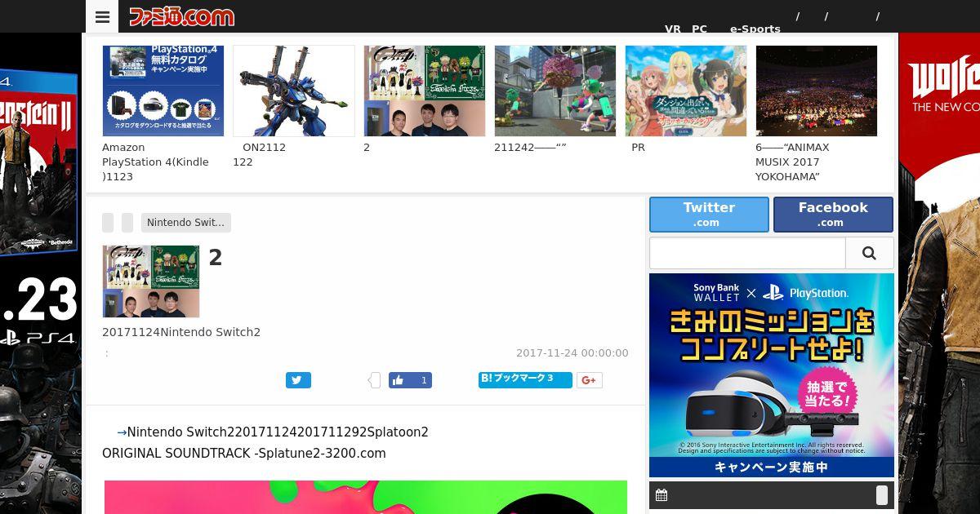Click the pink and green article image

point(366,497)
